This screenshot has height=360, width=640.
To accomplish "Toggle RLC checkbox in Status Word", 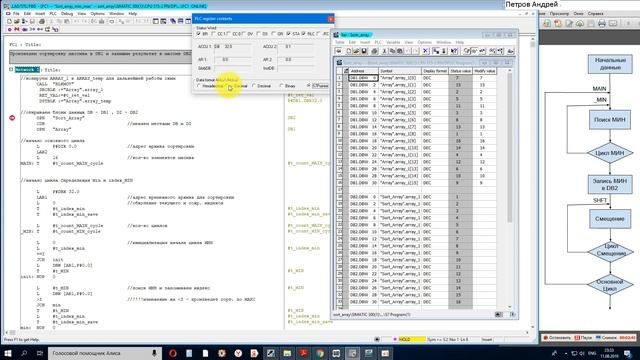I will coord(303,33).
